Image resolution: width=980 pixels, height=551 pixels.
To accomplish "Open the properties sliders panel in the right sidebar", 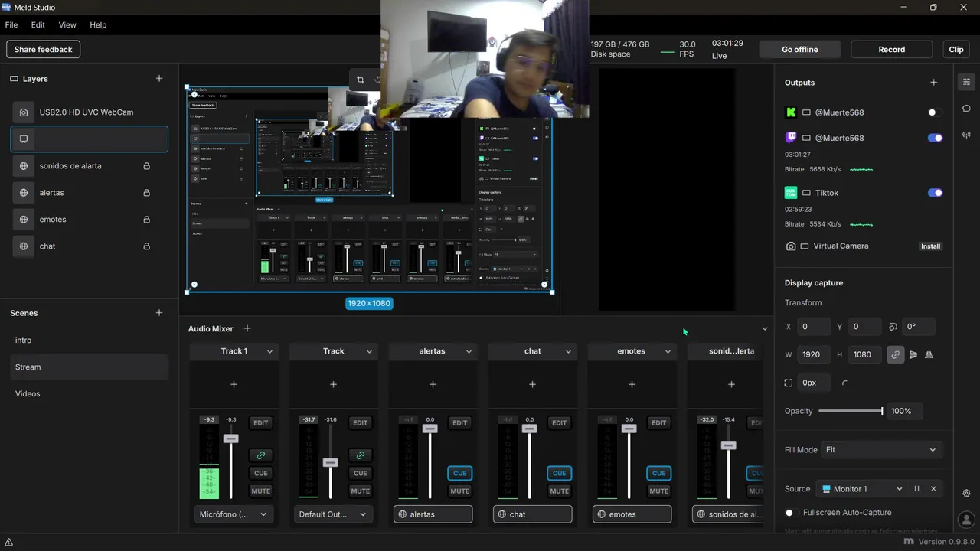I will click(x=966, y=82).
